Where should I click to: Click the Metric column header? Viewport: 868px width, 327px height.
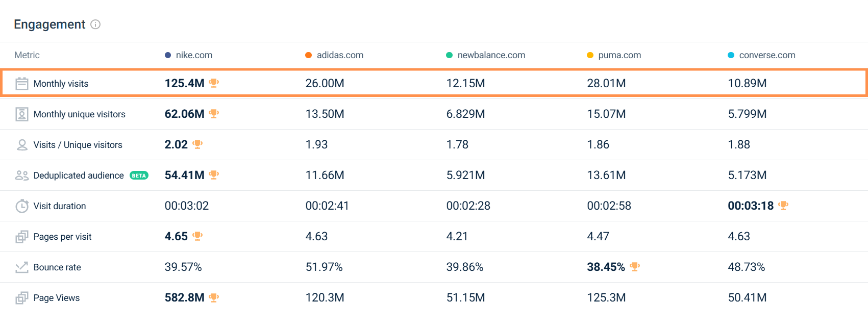coord(27,55)
